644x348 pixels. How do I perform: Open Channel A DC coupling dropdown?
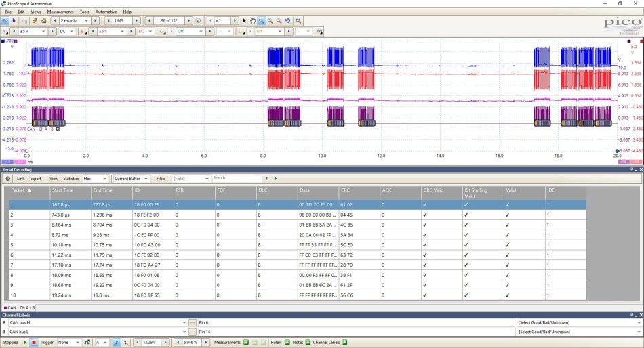tap(71, 31)
